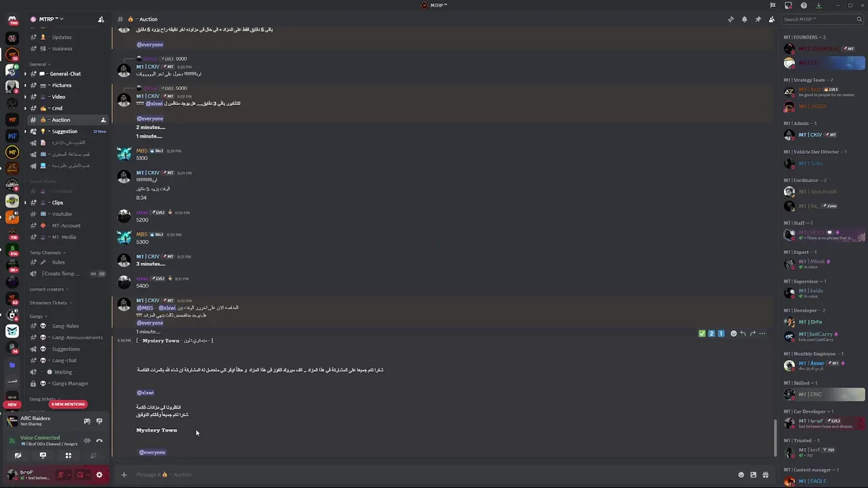Unmute the microphone
The width and height of the screenshot is (868, 488).
[61, 474]
